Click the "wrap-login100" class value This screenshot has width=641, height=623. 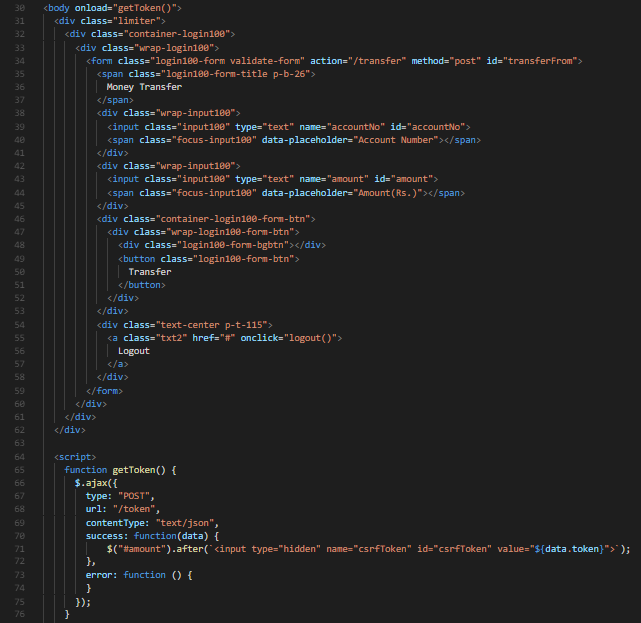[x=174, y=48]
